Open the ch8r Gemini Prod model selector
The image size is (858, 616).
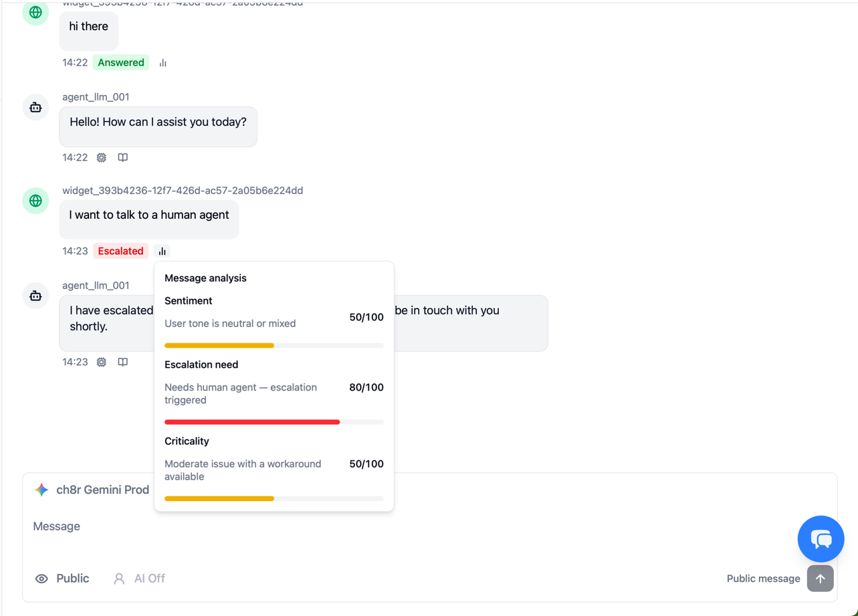(x=92, y=490)
